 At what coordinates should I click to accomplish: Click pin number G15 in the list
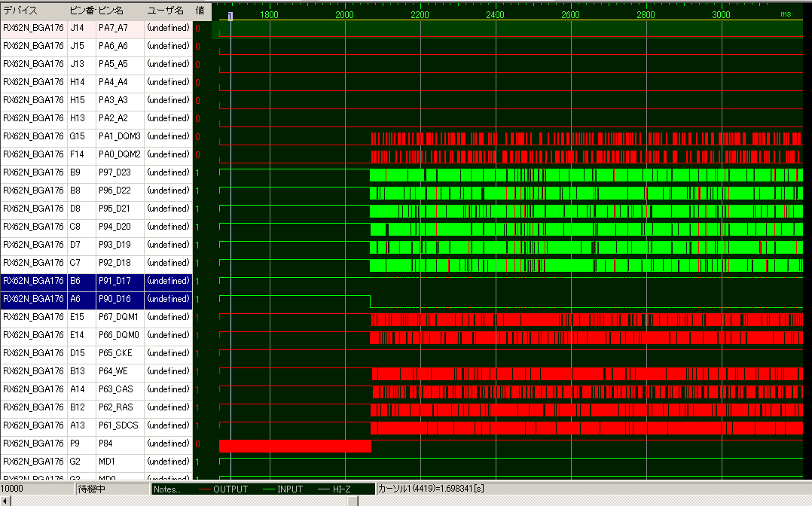tap(78, 136)
